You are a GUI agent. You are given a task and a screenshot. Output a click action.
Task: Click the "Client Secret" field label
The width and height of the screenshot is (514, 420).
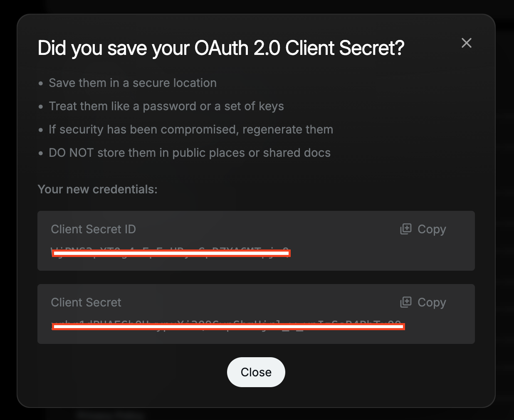86,302
